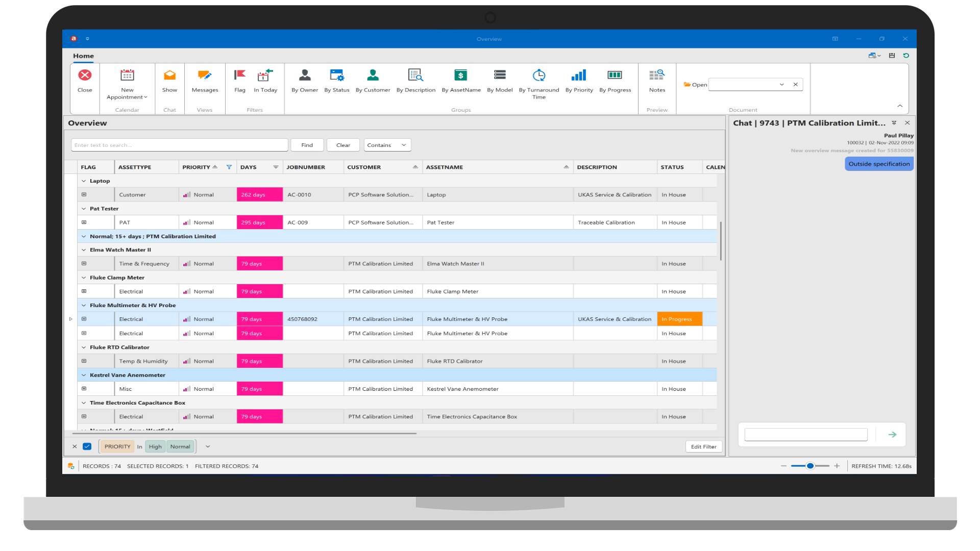Screen dimensions: 980x551
Task: Group records using the By Customer icon
Action: click(x=373, y=82)
